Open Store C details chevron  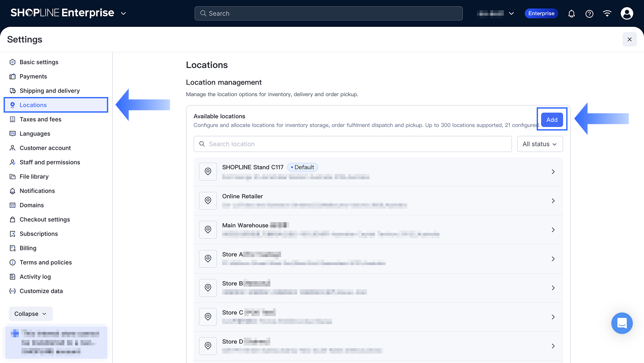click(x=553, y=317)
